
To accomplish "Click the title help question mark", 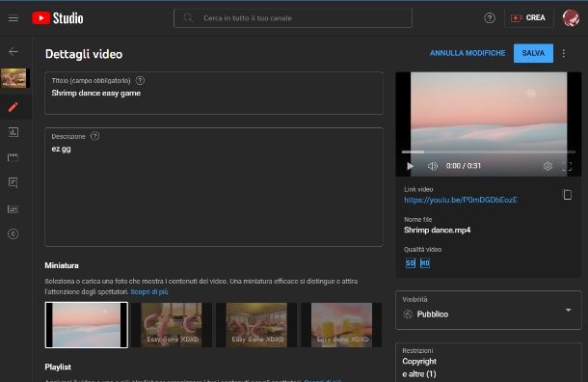I will point(140,80).
